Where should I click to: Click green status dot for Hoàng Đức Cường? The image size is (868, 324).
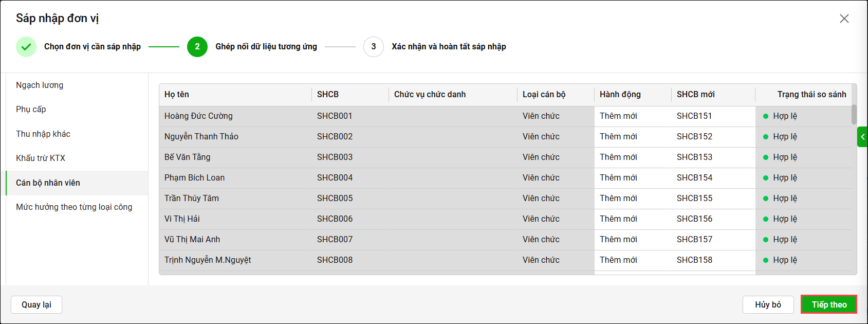point(766,116)
